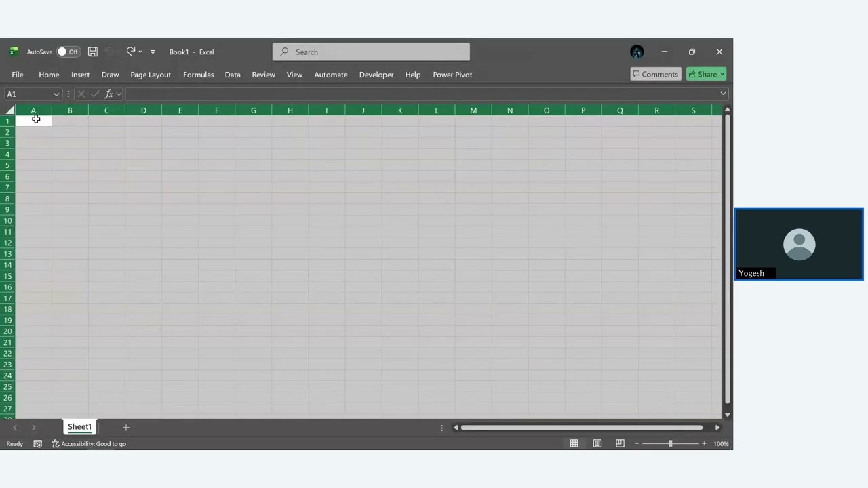
Task: Click the zoom out minus button
Action: coord(637,443)
